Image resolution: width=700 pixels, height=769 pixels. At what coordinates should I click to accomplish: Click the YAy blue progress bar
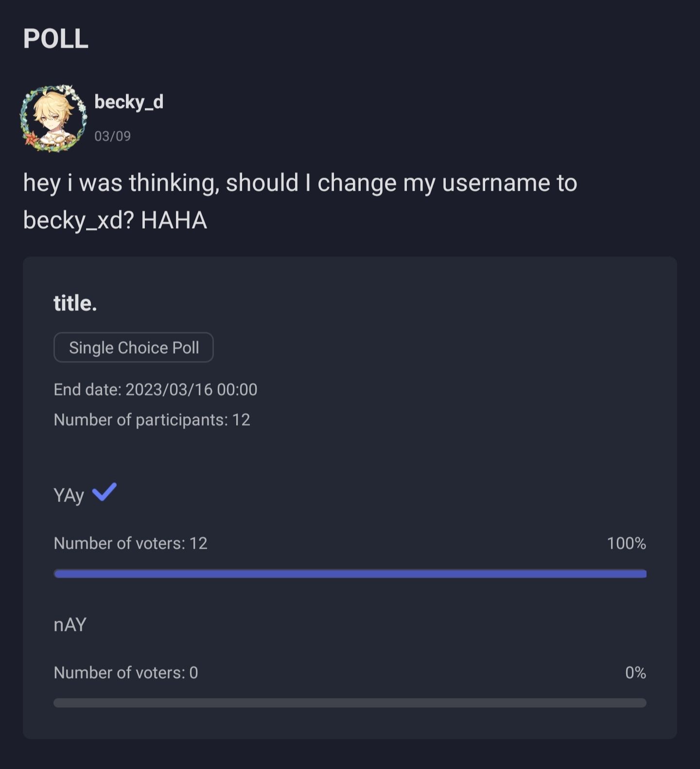point(350,574)
